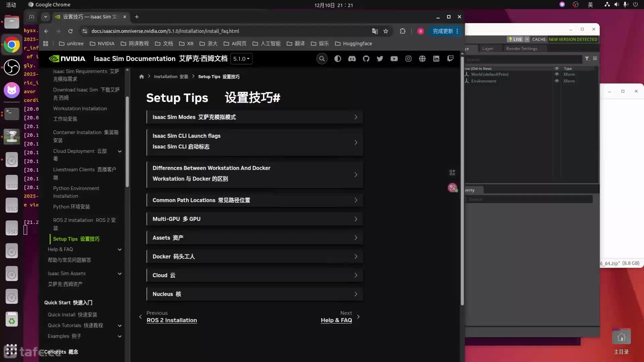The width and height of the screenshot is (644, 362).
Task: Toggle visibility eye for World prim
Action: 557,74
